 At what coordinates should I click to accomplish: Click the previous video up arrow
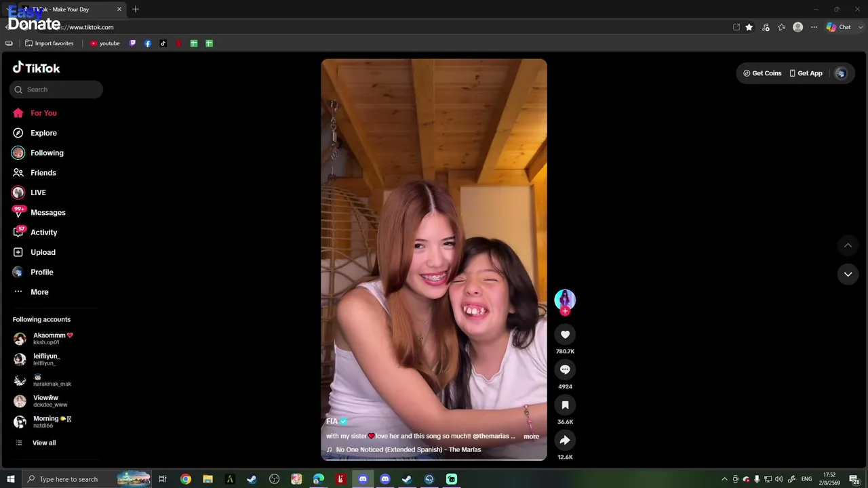[848, 245]
